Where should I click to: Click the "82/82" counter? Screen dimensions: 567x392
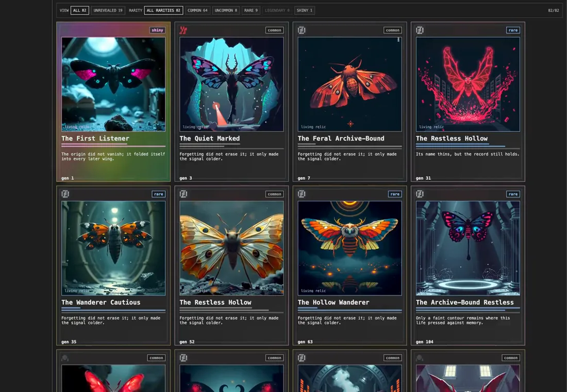point(554,10)
